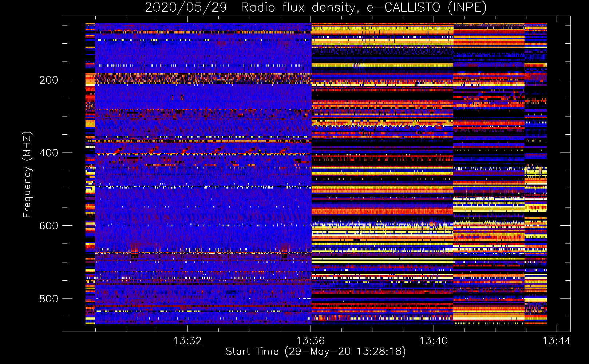Click the 800 frequency tick label
The image size is (589, 364).
(x=49, y=298)
